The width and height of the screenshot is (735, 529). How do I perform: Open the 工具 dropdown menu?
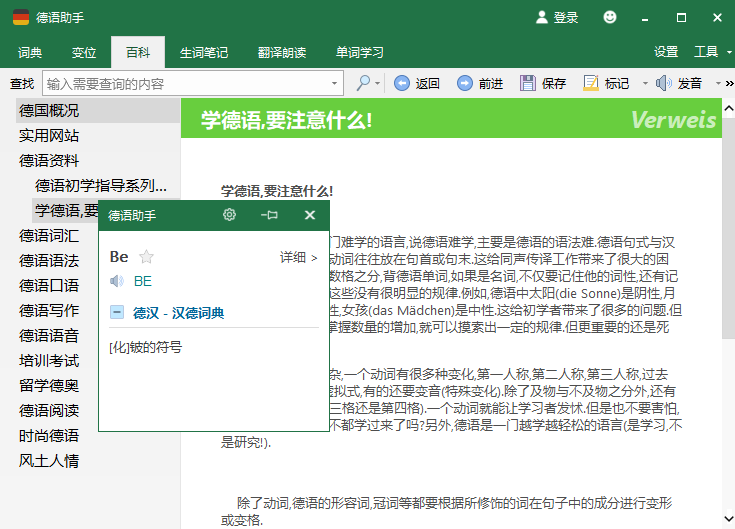click(711, 52)
